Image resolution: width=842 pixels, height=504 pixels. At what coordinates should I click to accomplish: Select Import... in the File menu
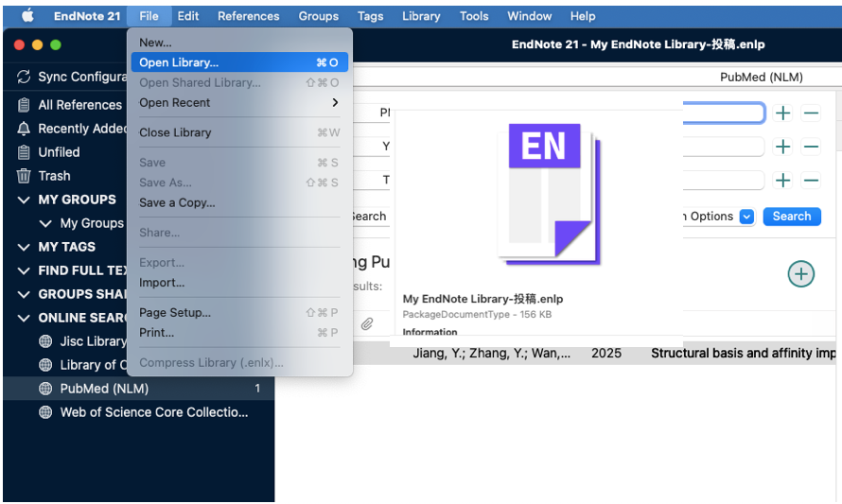click(x=162, y=283)
